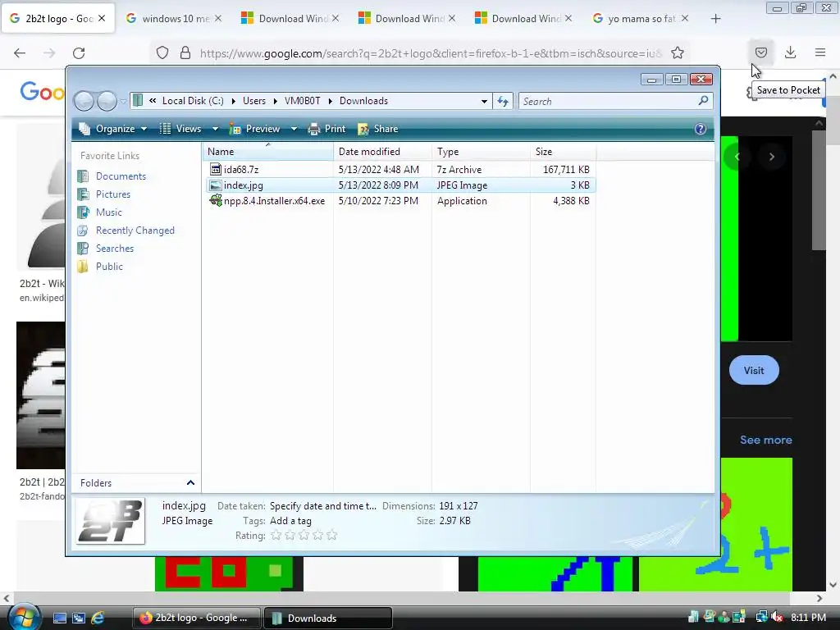This screenshot has width=840, height=630.
Task: Select npp.8.4.Installer.x64.exe file
Action: pos(274,201)
